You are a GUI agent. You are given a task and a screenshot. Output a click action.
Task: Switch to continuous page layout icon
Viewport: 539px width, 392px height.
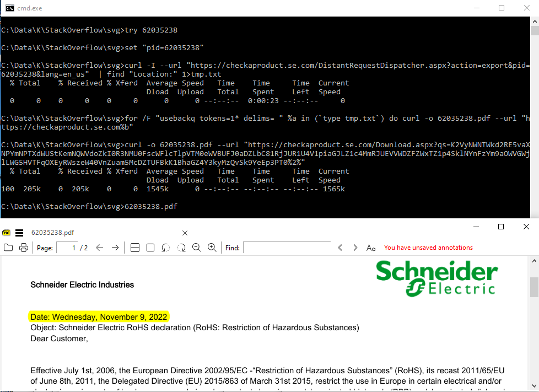click(135, 248)
